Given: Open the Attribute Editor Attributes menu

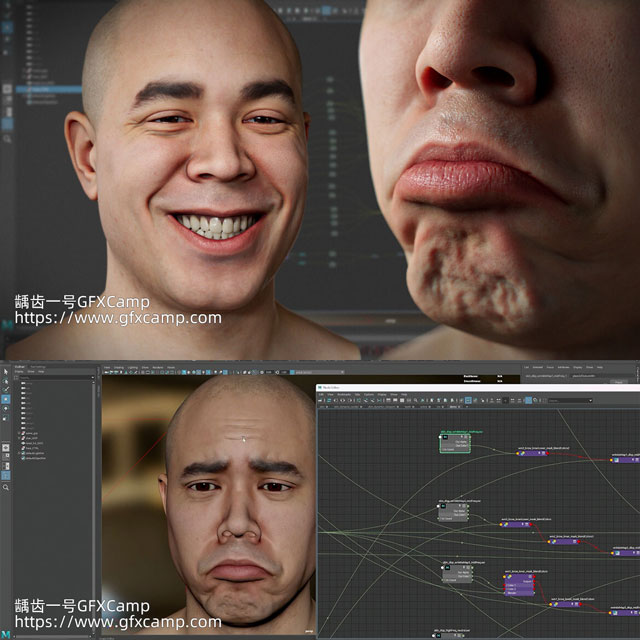Looking at the screenshot, I should (x=564, y=367).
